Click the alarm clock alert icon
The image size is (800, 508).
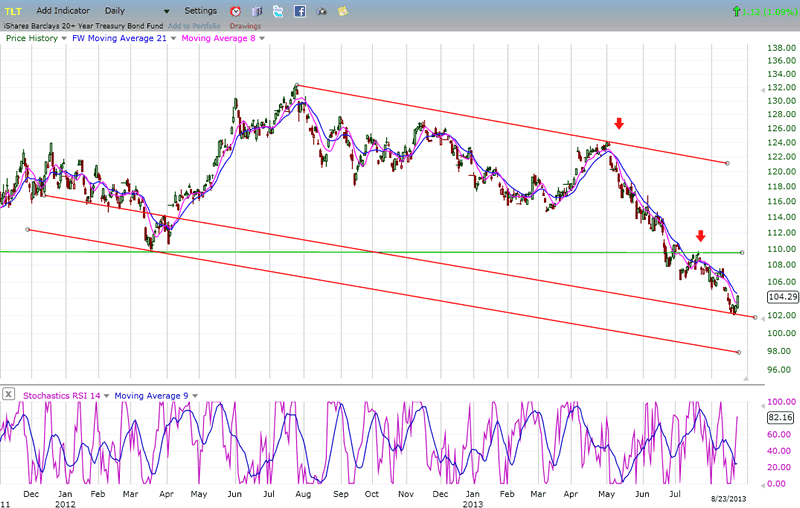[236, 11]
